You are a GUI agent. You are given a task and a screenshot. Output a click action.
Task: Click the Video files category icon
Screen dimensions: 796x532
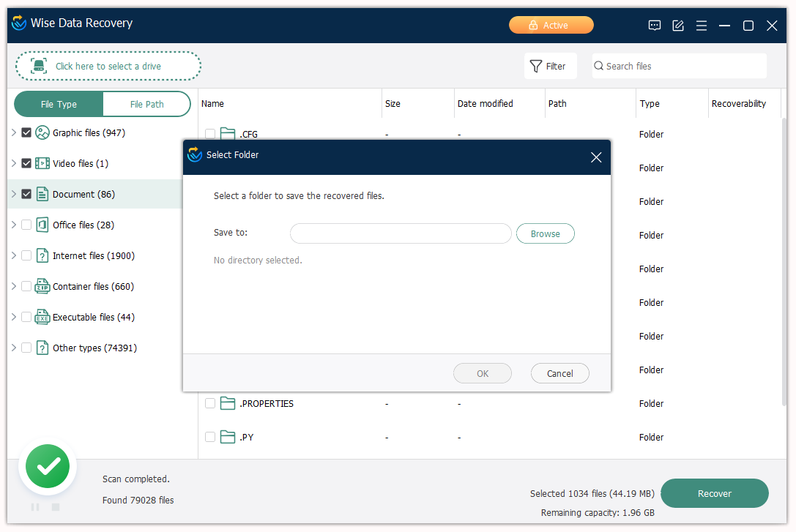pos(42,164)
